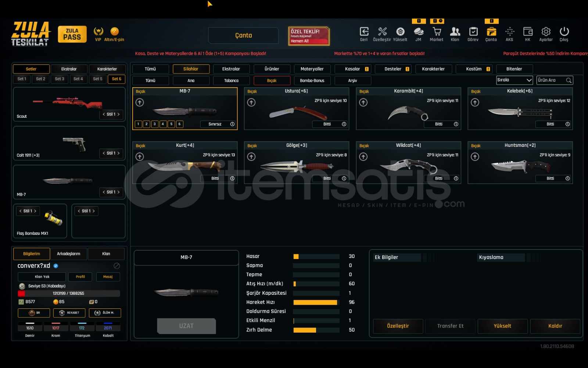Click the Çıkış power icon
Image resolution: width=588 pixels, height=368 pixels.
[x=564, y=32]
